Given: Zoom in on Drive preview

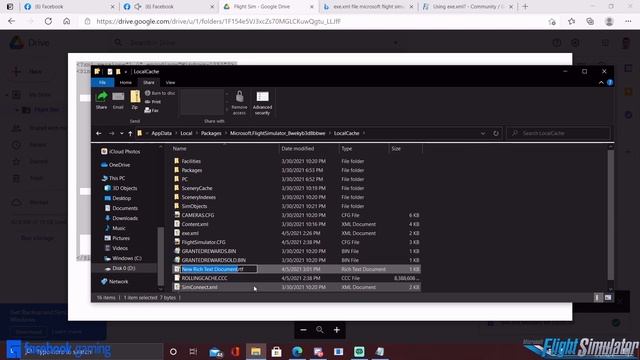Looking at the screenshot, I should coord(336,330).
